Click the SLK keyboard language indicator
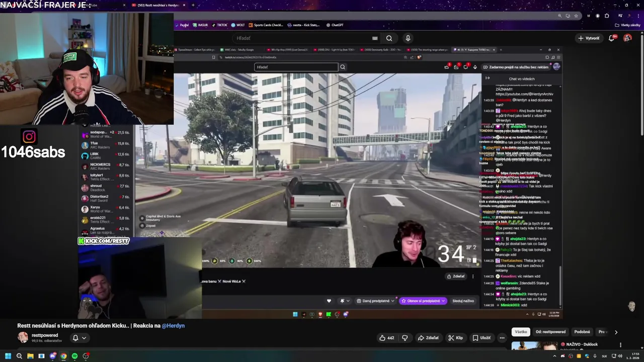 tap(604, 356)
